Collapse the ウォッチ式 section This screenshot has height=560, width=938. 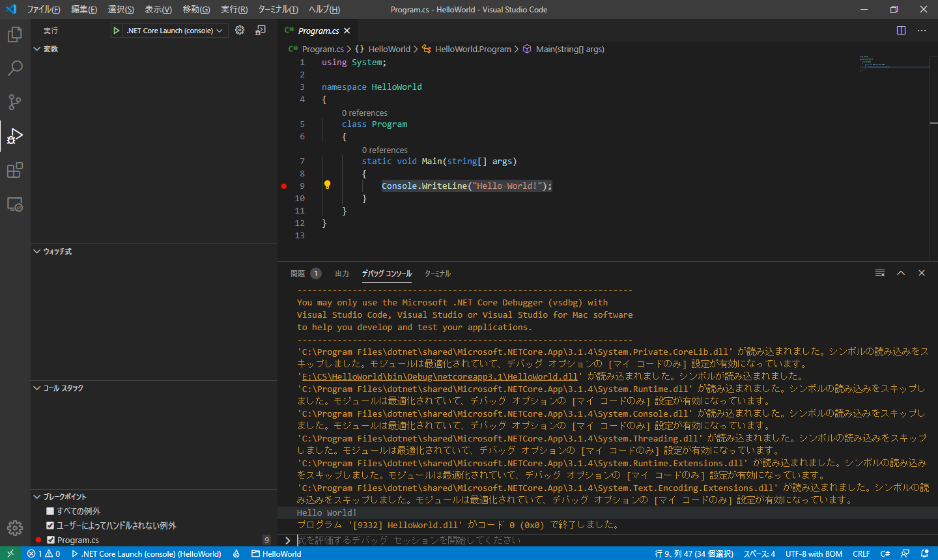[x=57, y=251]
